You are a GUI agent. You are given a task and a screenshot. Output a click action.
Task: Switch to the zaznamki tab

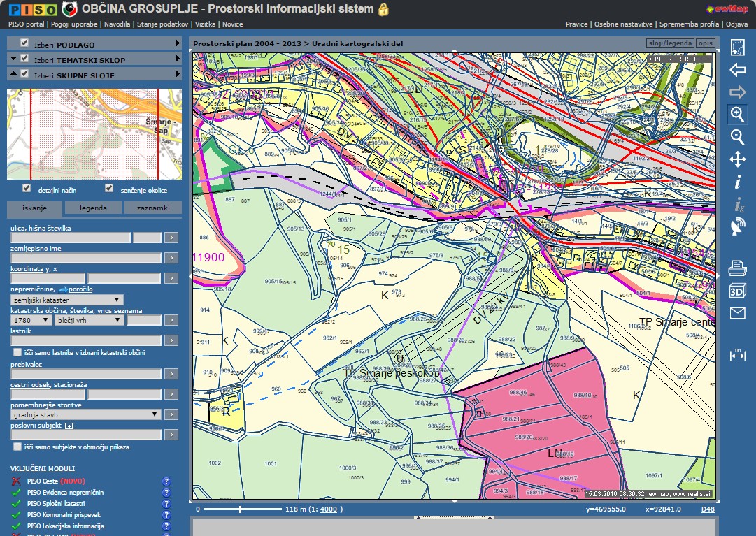[152, 208]
